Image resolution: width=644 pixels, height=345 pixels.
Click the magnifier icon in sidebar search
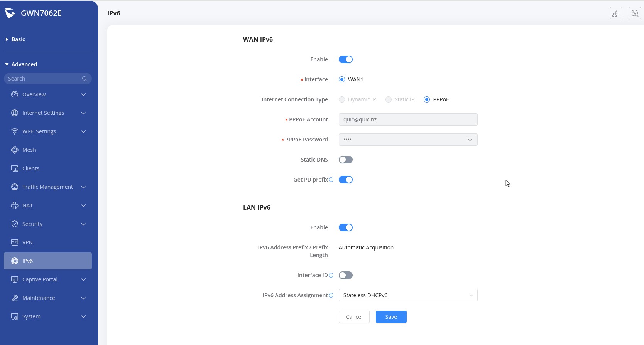pyautogui.click(x=85, y=79)
